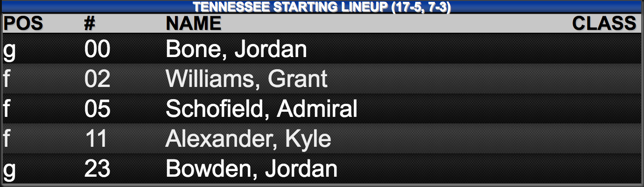Click jersey number 00
Image resolution: width=644 pixels, height=187 pixels.
click(x=97, y=50)
